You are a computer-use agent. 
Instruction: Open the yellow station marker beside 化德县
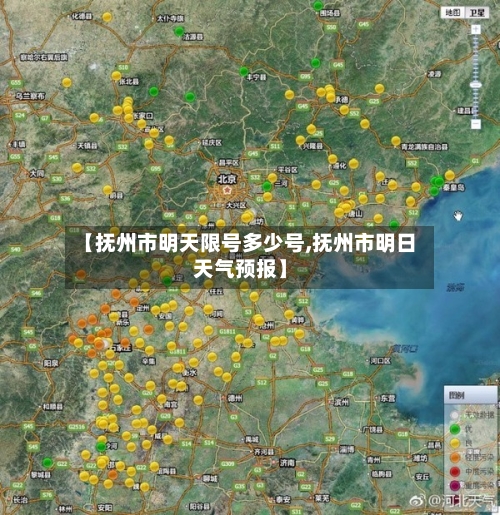107,17
